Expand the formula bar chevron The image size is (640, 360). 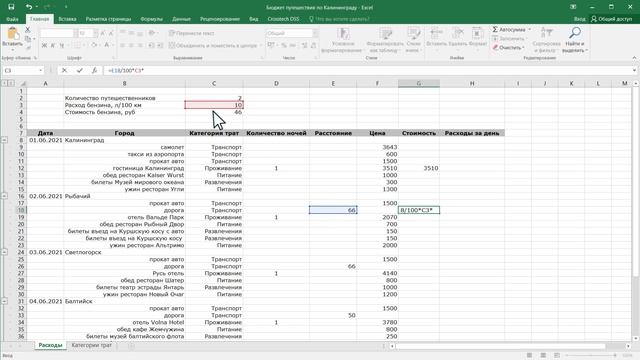[x=634, y=71]
